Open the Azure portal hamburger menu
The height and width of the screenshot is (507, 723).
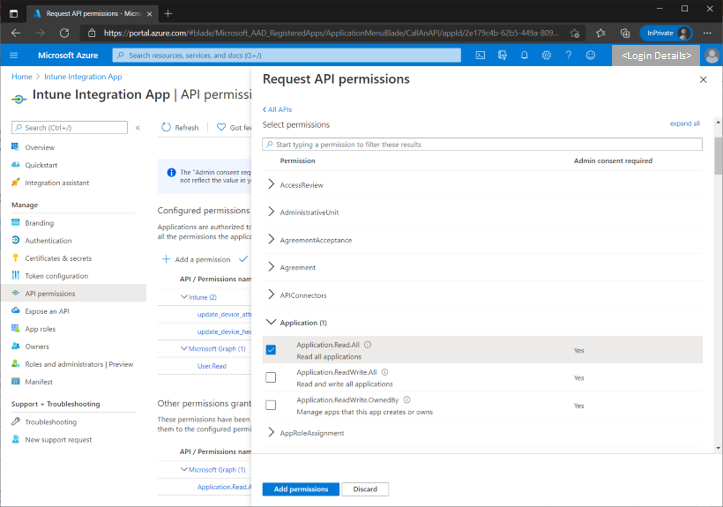tap(14, 55)
